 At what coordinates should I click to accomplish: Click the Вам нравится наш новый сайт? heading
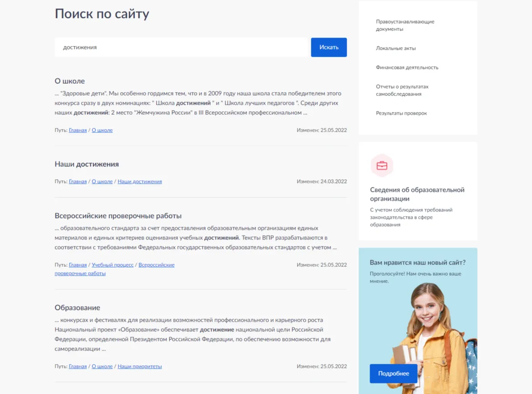(x=418, y=263)
